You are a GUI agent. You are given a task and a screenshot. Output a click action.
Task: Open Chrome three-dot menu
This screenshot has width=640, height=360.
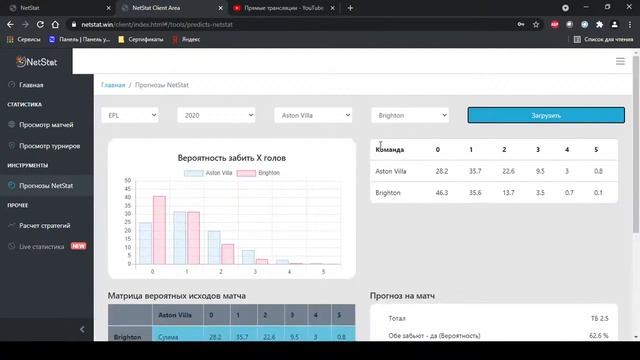pos(630,24)
